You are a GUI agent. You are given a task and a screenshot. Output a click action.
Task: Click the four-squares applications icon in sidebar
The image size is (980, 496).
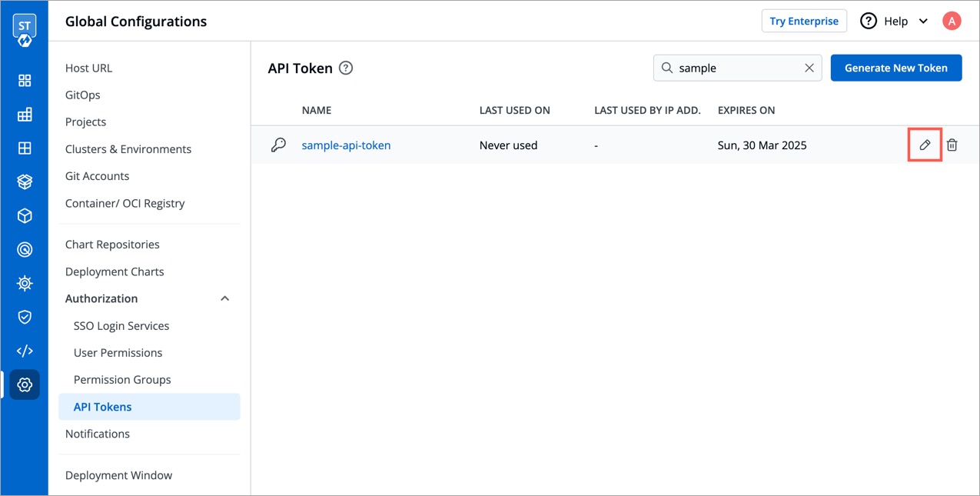tap(25, 81)
